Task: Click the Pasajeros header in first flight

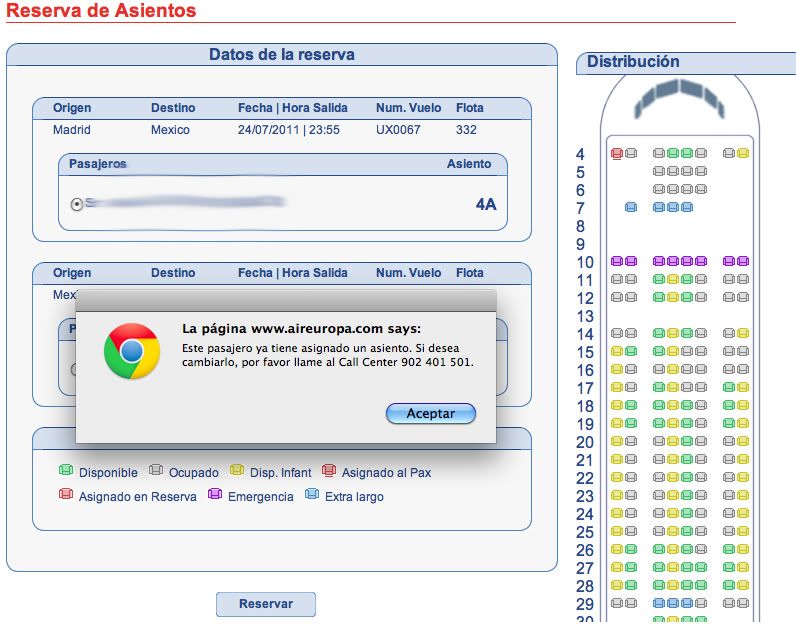Action: [97, 164]
